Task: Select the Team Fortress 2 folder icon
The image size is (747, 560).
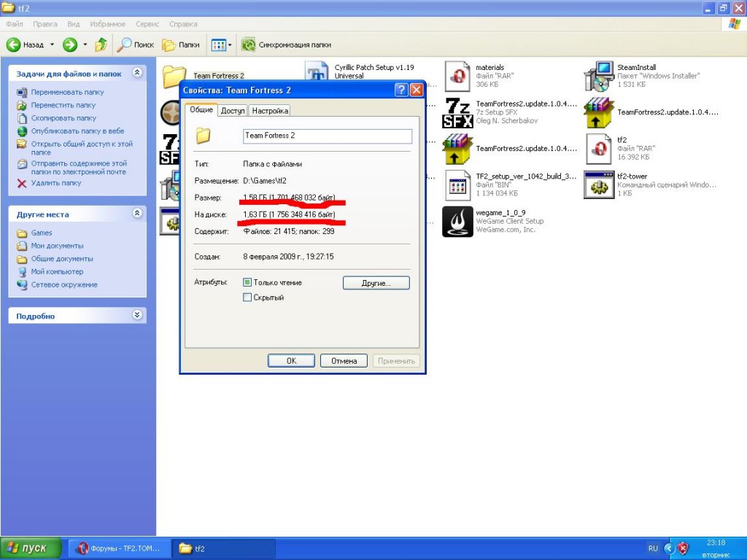Action: tap(174, 76)
